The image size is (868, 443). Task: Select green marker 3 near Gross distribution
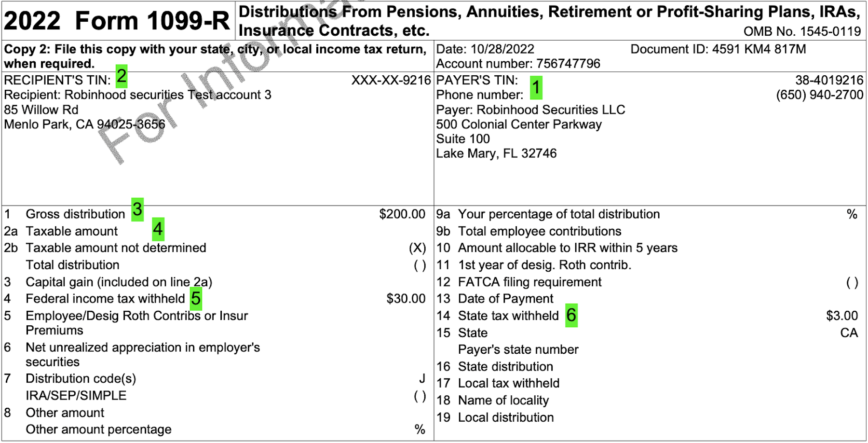(137, 209)
